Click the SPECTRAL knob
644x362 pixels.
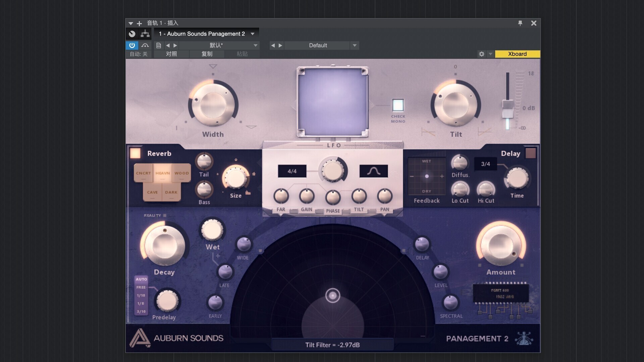(450, 302)
